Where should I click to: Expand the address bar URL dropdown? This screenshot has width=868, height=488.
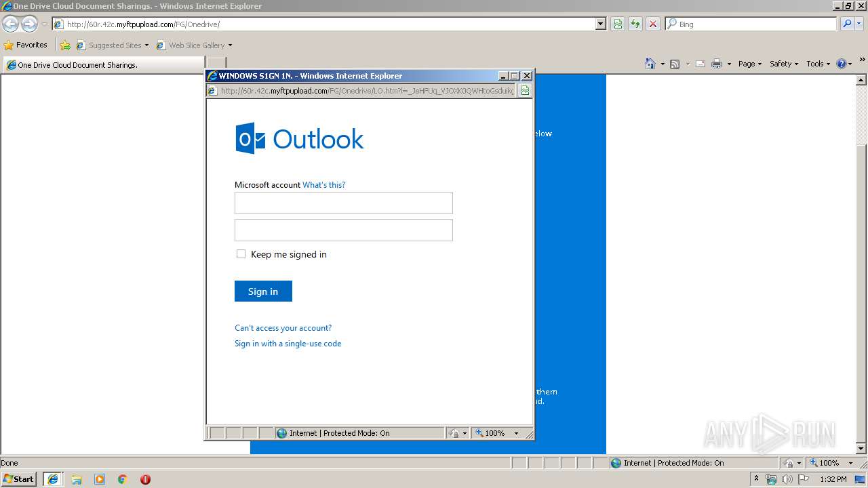[600, 24]
